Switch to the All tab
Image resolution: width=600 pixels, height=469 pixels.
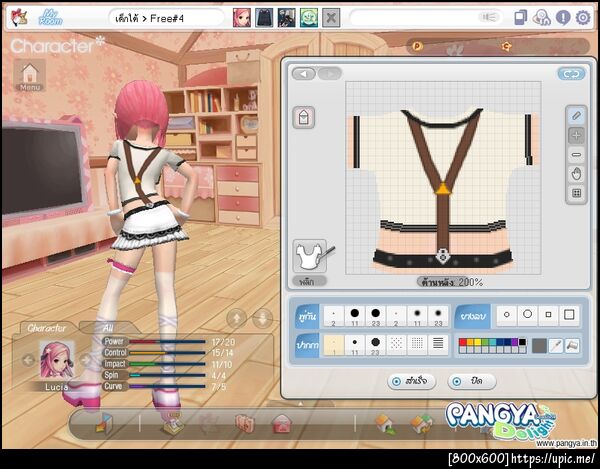point(108,328)
